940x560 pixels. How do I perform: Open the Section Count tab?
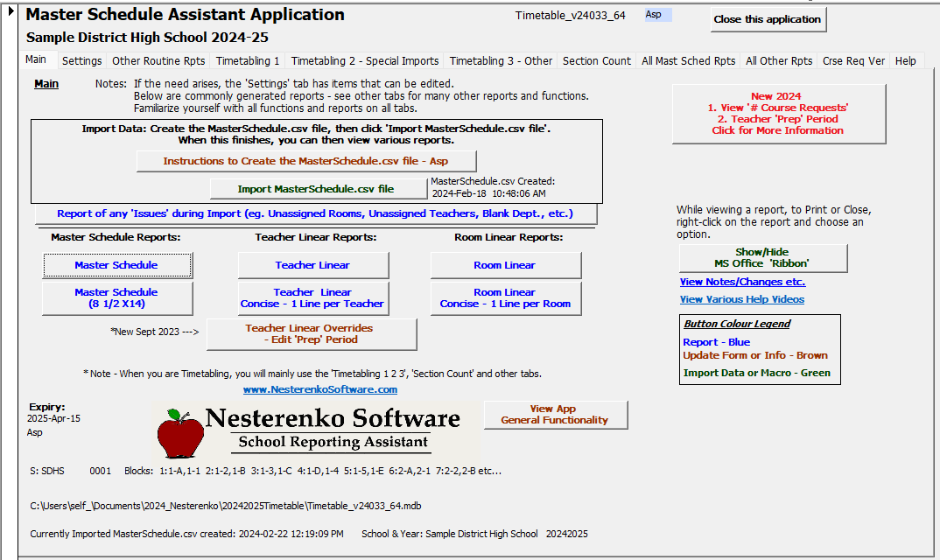point(596,61)
